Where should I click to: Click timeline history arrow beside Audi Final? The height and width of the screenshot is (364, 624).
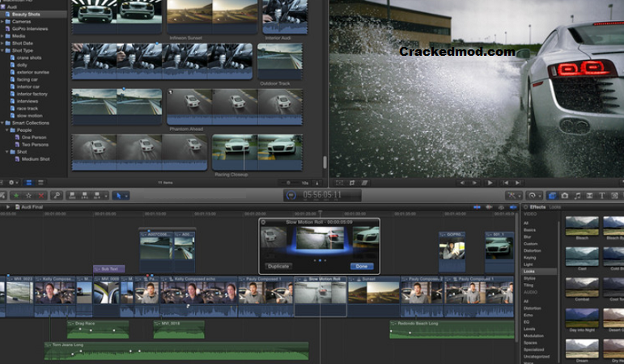coord(7,207)
